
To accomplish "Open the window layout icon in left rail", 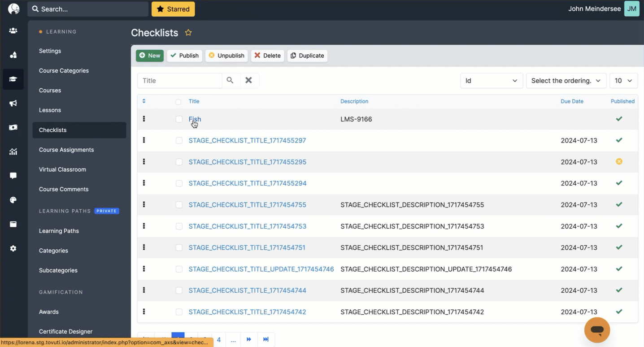I will [x=13, y=224].
